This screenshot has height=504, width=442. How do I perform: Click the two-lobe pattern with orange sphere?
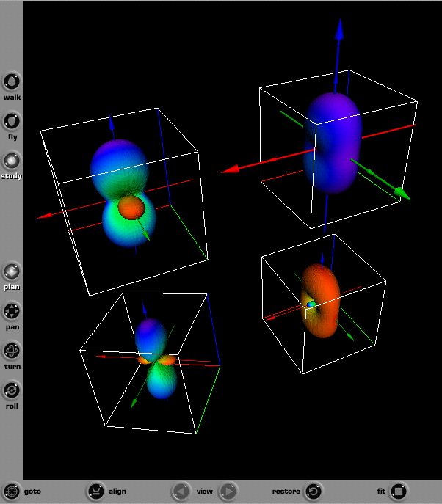tap(124, 193)
